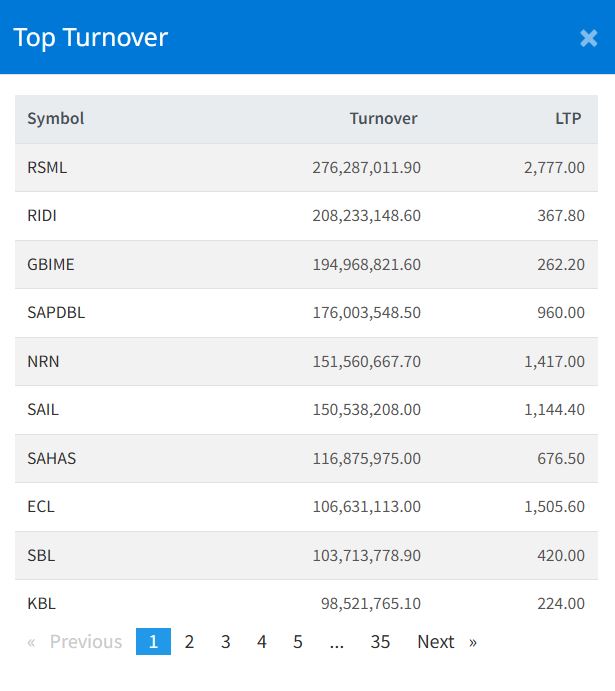Open the GBIME stock entry
The height and width of the screenshot is (691, 615).
(51, 264)
